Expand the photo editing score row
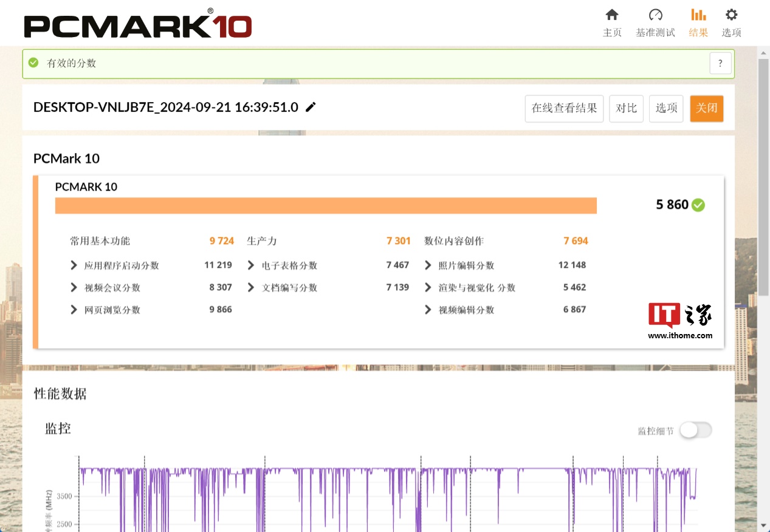The width and height of the screenshot is (770, 532). [428, 265]
